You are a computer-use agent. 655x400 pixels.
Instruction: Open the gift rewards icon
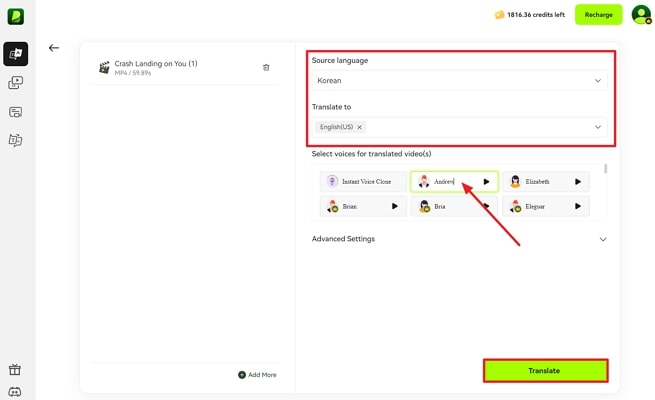point(15,370)
